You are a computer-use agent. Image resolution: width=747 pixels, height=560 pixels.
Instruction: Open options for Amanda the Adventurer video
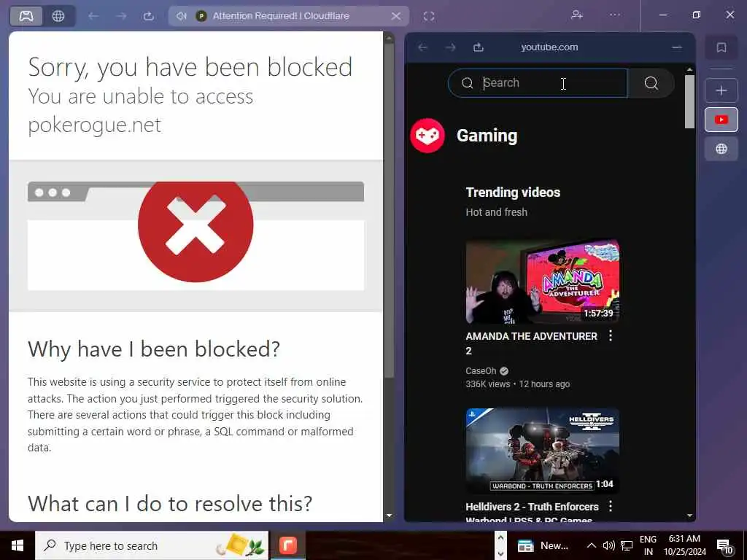(x=611, y=336)
